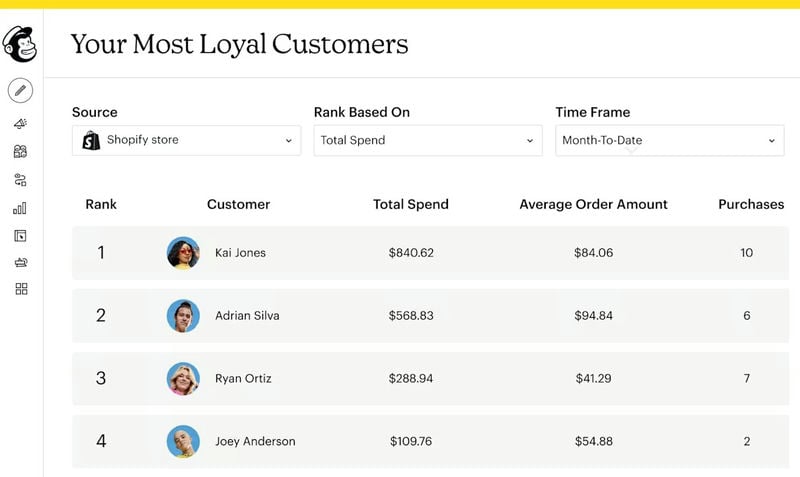Click the Average Order Amount column header
This screenshot has height=477, width=800.
click(593, 205)
